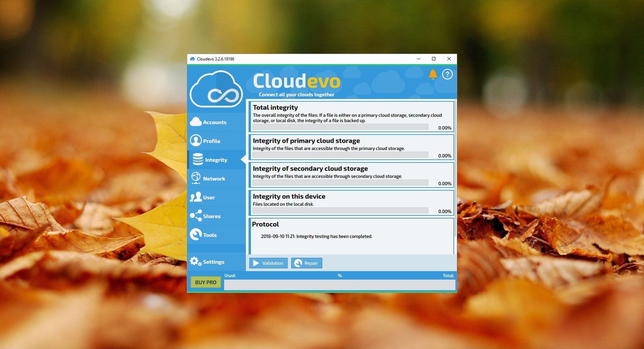Minimize the Cloudevo window

click(x=419, y=59)
